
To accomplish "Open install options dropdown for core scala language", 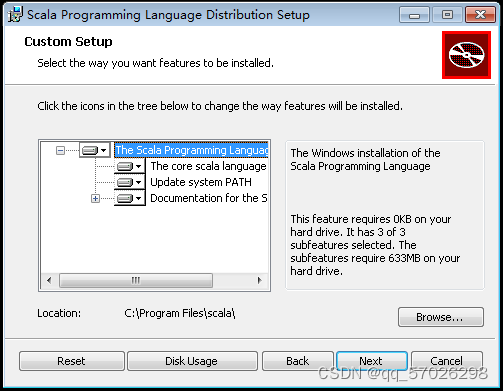I will tap(130, 166).
